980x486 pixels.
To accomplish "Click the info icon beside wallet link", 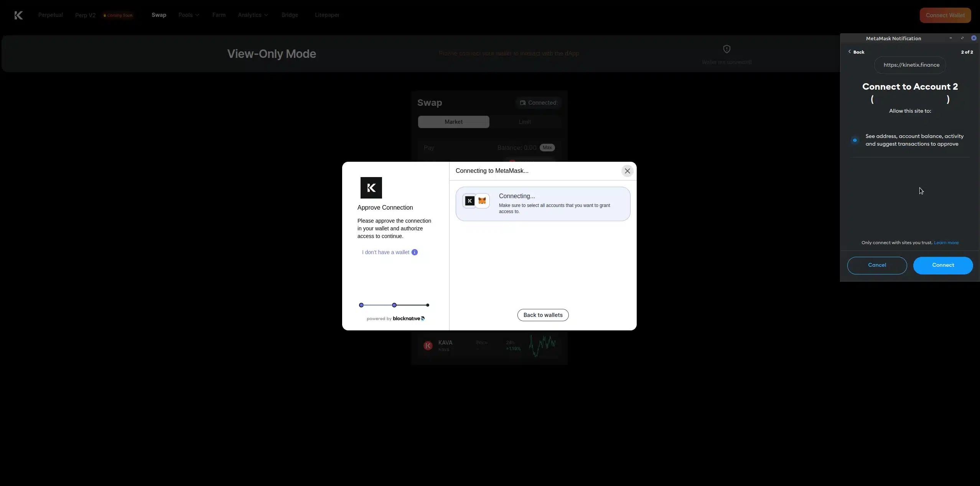I will tap(415, 252).
